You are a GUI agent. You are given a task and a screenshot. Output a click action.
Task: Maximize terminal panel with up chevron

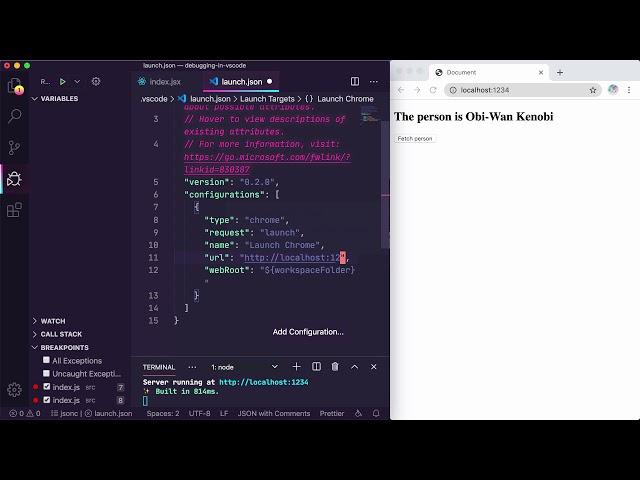(354, 367)
